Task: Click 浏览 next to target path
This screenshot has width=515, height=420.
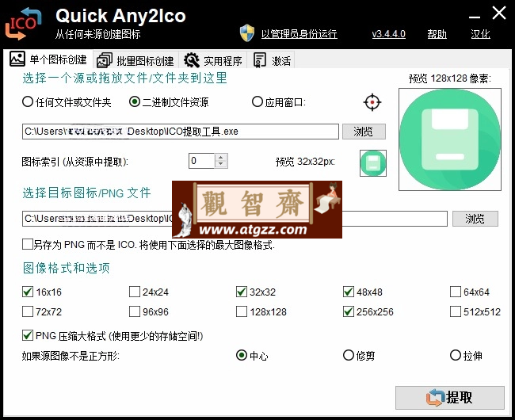Action: coord(475,219)
